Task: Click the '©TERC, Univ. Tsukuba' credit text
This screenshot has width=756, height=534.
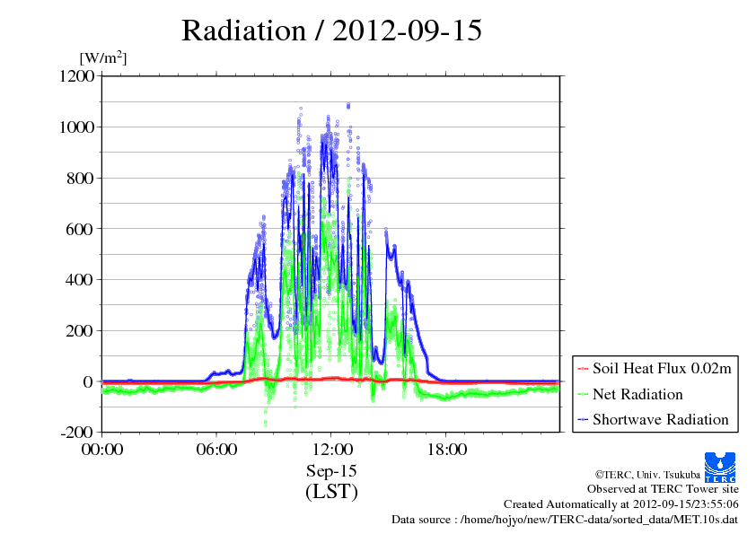Action: click(x=647, y=475)
